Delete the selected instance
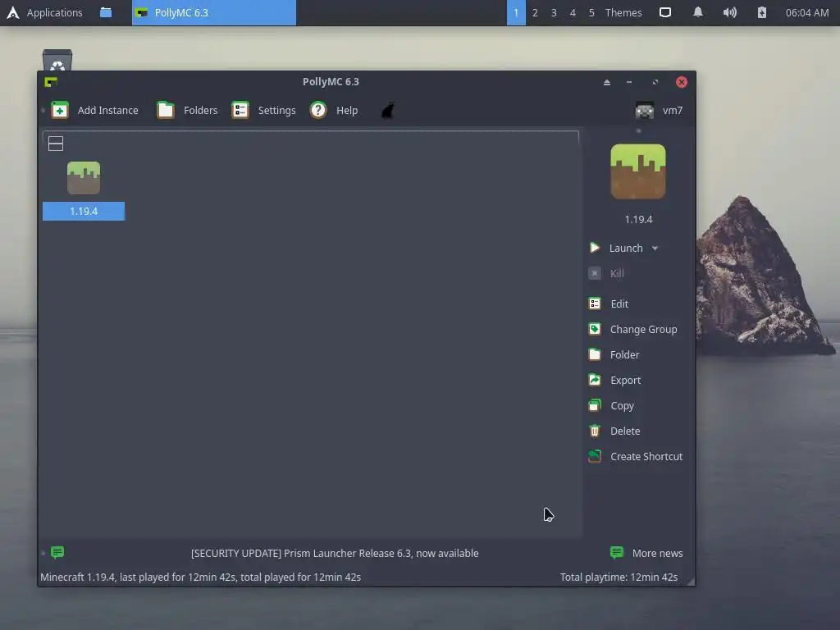 [614, 431]
